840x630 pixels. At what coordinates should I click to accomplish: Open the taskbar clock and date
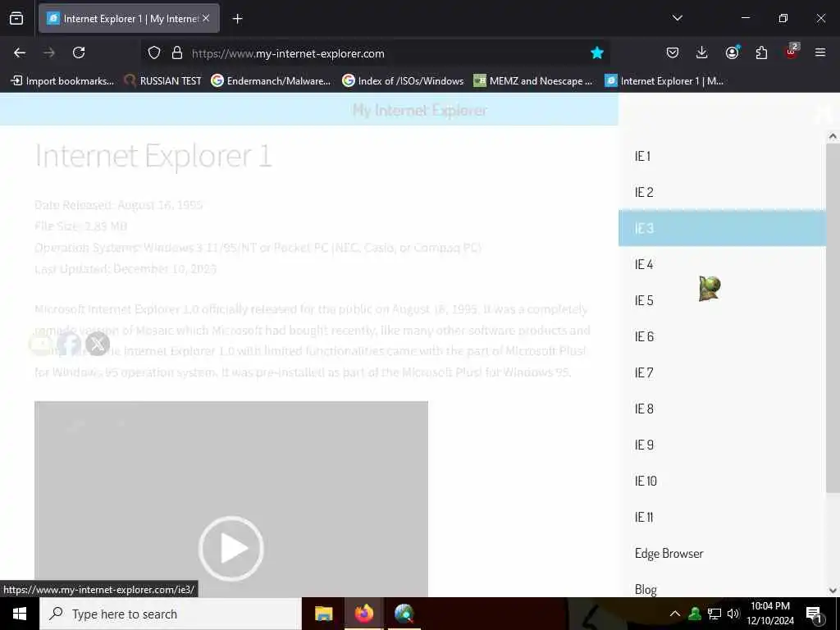[770, 614]
